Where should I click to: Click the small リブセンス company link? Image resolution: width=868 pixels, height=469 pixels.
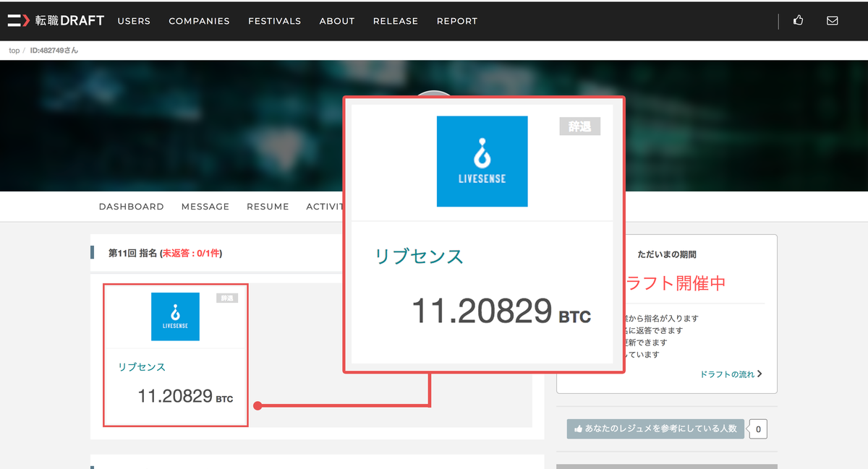(x=142, y=367)
